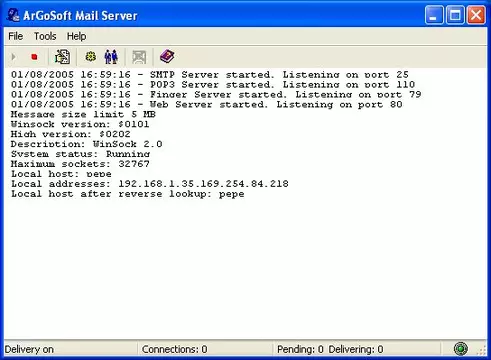Click 'Pending: 0' in status bar
Image resolution: width=491 pixels, height=360 pixels.
pos(300,349)
